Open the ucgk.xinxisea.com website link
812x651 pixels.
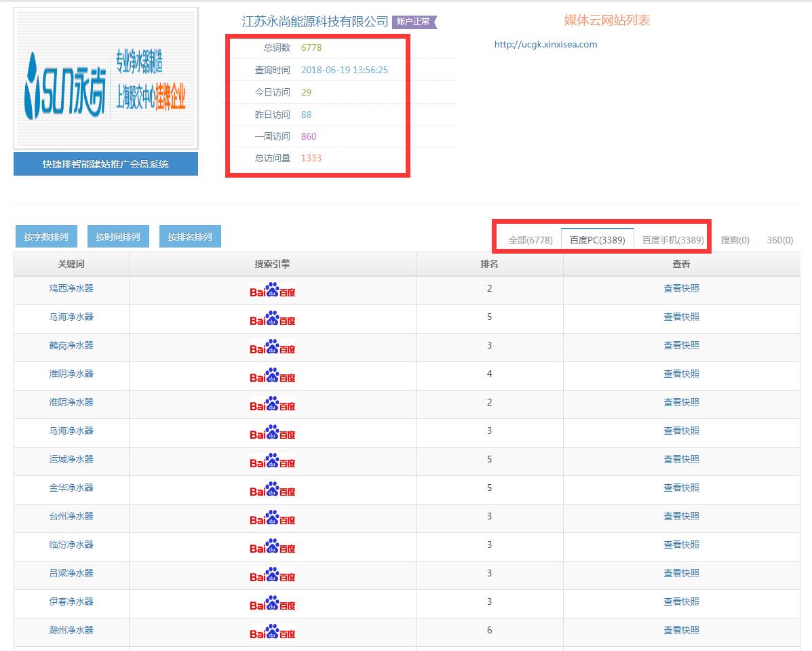coord(545,45)
